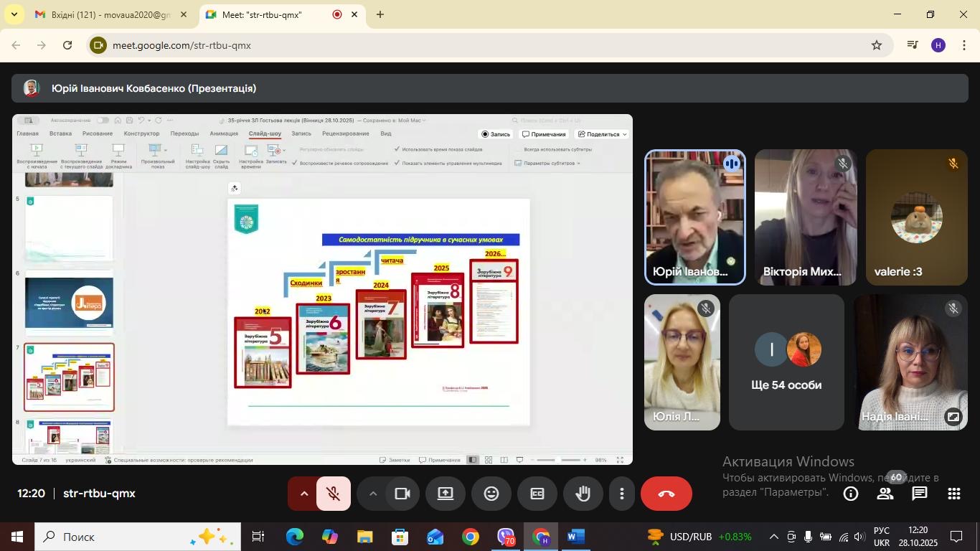This screenshot has height=551, width=980.
Task: Bookmark this page with the star icon
Action: 877,45
